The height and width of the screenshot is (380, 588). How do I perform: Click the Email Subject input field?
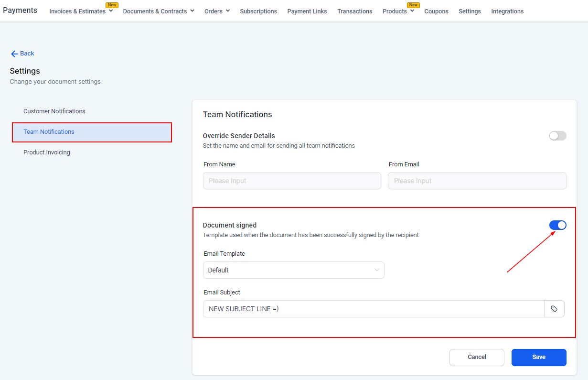pos(374,309)
